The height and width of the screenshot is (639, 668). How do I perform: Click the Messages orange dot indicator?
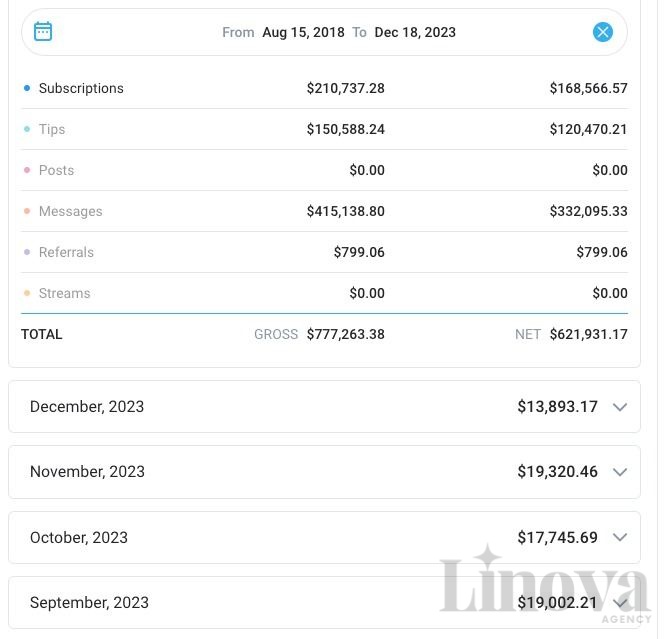coord(27,211)
